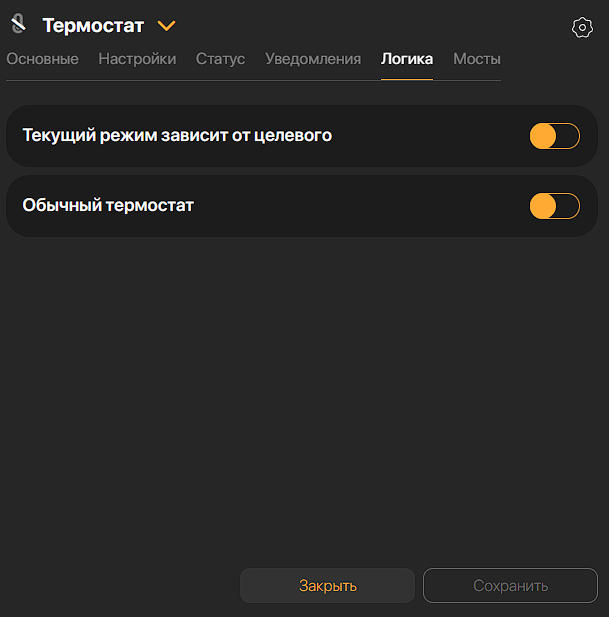The image size is (609, 617).
Task: Open the Настройки tab
Action: [137, 59]
